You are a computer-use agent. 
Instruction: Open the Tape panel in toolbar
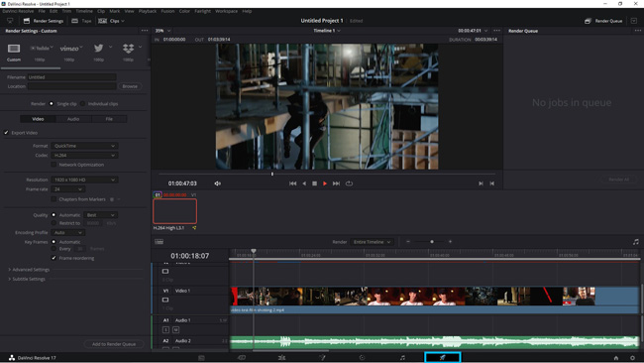(x=81, y=21)
